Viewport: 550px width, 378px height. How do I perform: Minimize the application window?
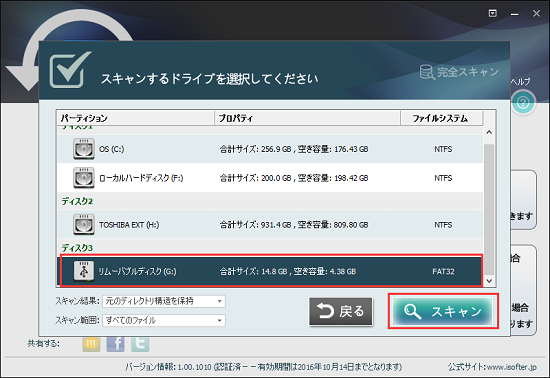515,14
